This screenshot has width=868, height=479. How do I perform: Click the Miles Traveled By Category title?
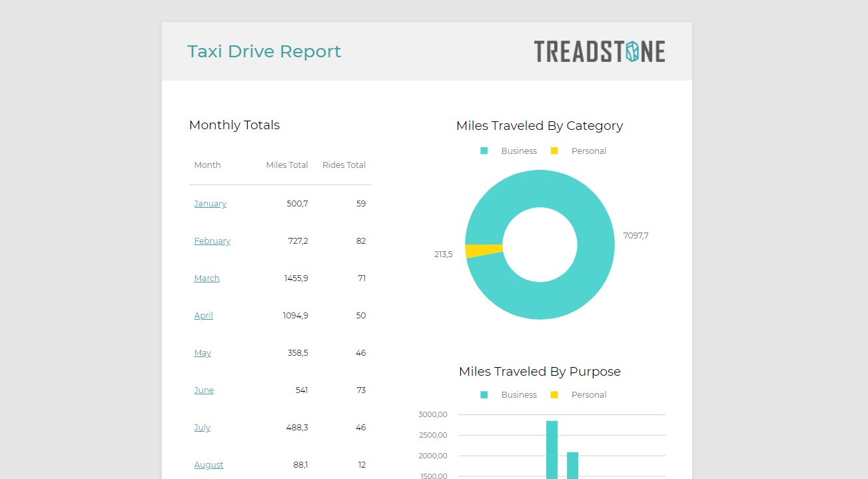(x=540, y=126)
